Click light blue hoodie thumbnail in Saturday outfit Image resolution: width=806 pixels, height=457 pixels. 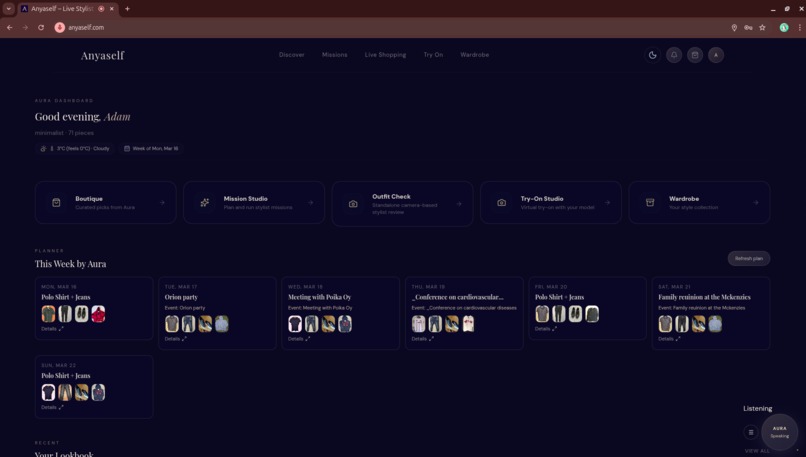pyautogui.click(x=715, y=324)
